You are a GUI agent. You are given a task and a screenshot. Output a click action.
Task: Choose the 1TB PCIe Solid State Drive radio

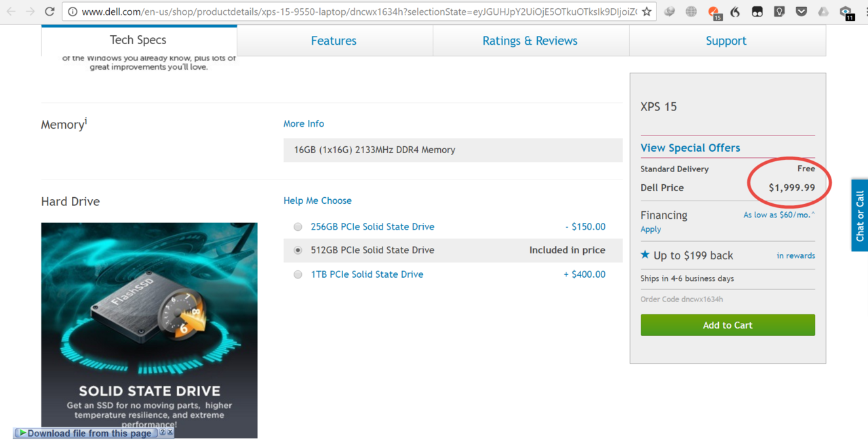click(x=298, y=274)
